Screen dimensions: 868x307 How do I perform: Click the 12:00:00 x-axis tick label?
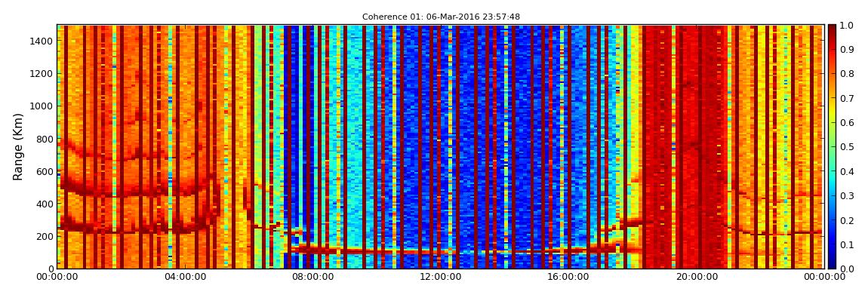tap(441, 277)
